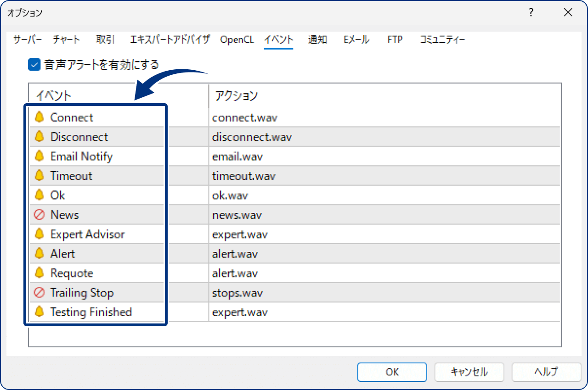Click the アクション column header
588x390 pixels.
(x=385, y=96)
